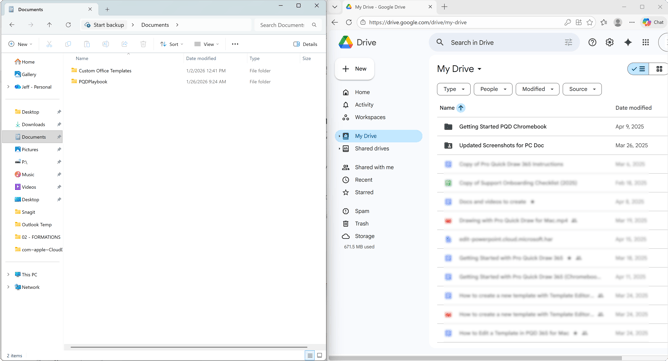Viewport: 668px width, 361px height.
Task: Open the View dropdown in File Explorer
Action: [x=207, y=44]
